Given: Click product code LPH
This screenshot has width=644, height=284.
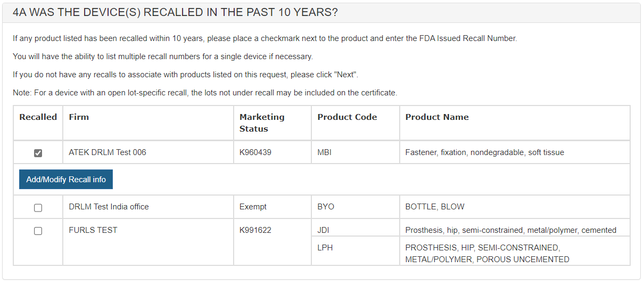Looking at the screenshot, I should (x=325, y=248).
